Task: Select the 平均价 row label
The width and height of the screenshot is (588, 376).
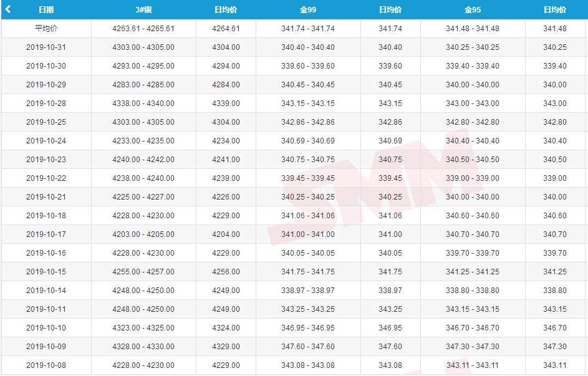Action: click(x=46, y=29)
